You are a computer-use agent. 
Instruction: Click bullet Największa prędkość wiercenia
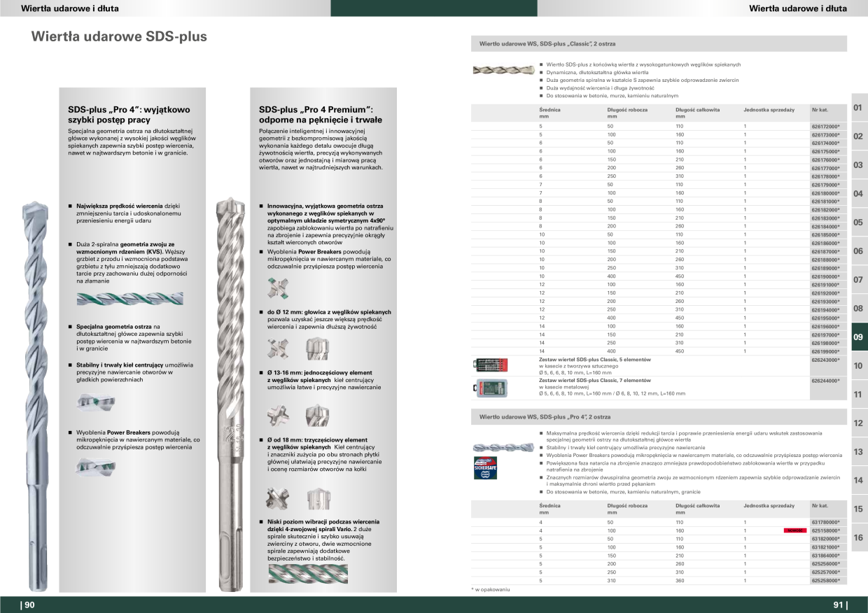119,206
